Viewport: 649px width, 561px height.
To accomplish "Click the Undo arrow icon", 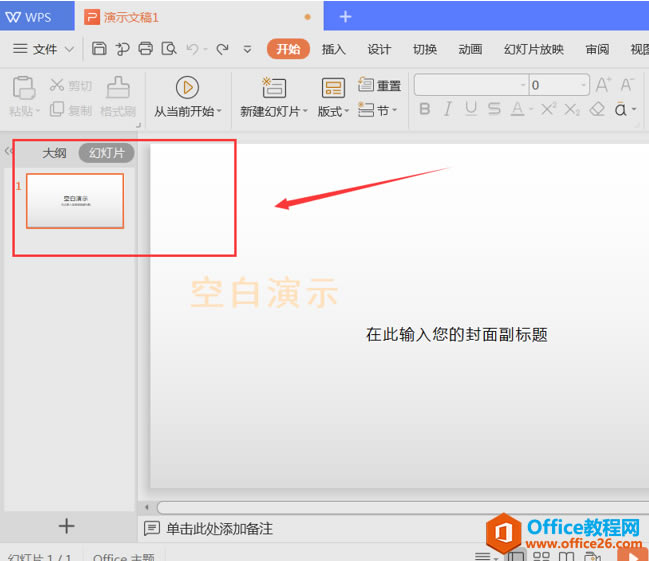I will point(192,49).
